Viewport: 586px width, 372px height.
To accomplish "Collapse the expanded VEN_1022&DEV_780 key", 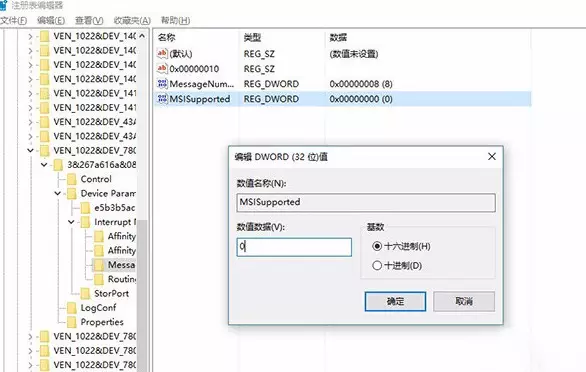I will 30,150.
